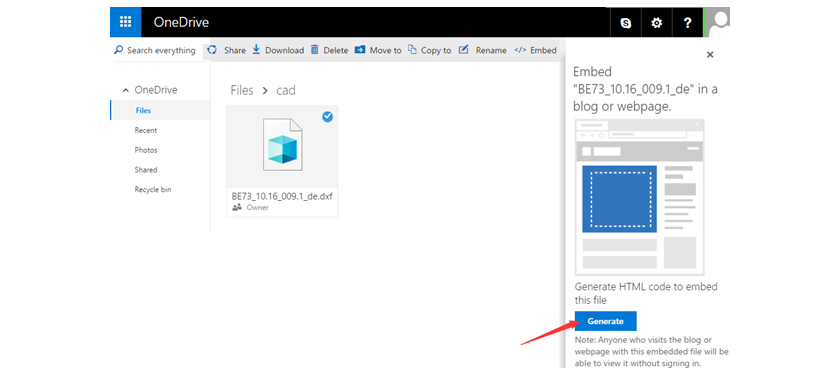Choose Copy to in toolbar
840x374 pixels.
(x=429, y=50)
